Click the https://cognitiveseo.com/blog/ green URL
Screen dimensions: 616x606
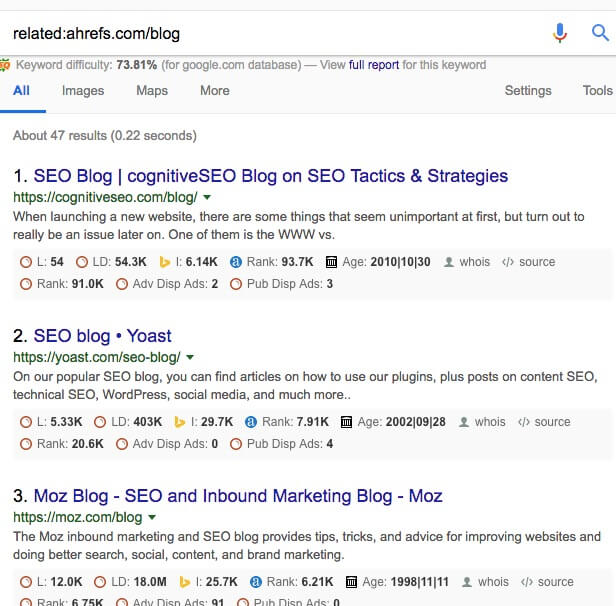pyautogui.click(x=105, y=197)
